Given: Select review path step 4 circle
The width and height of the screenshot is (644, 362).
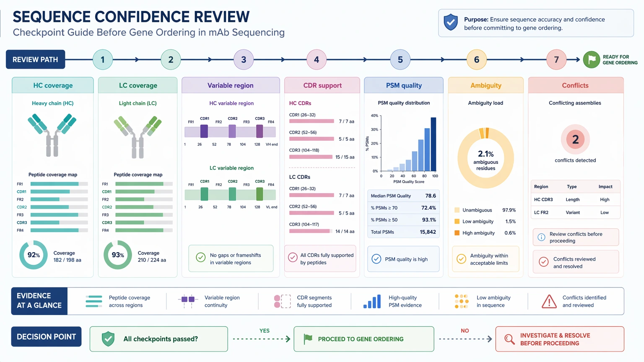Looking at the screenshot, I should tap(317, 59).
